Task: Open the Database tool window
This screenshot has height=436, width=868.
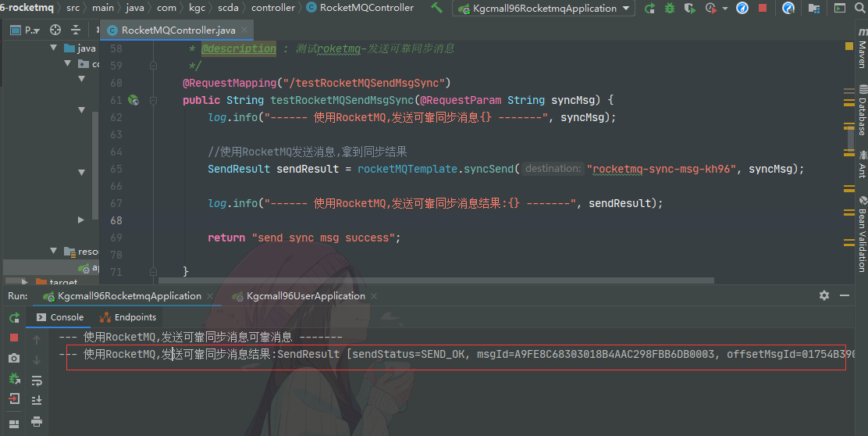Action: click(x=862, y=110)
